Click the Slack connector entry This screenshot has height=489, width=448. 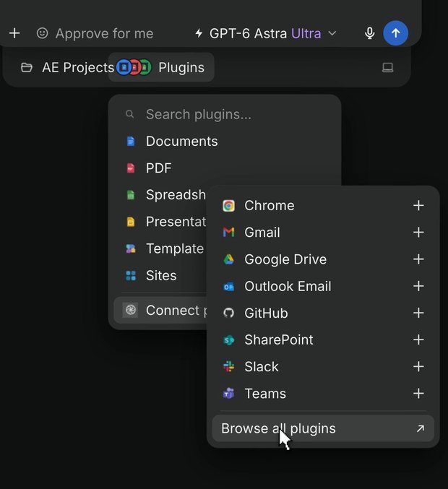323,366
